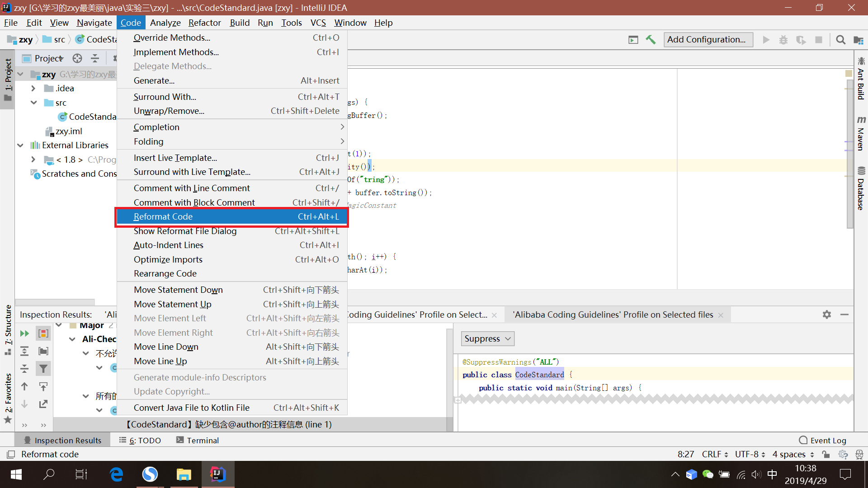
Task: Click Add Configuration button
Action: [x=708, y=40]
